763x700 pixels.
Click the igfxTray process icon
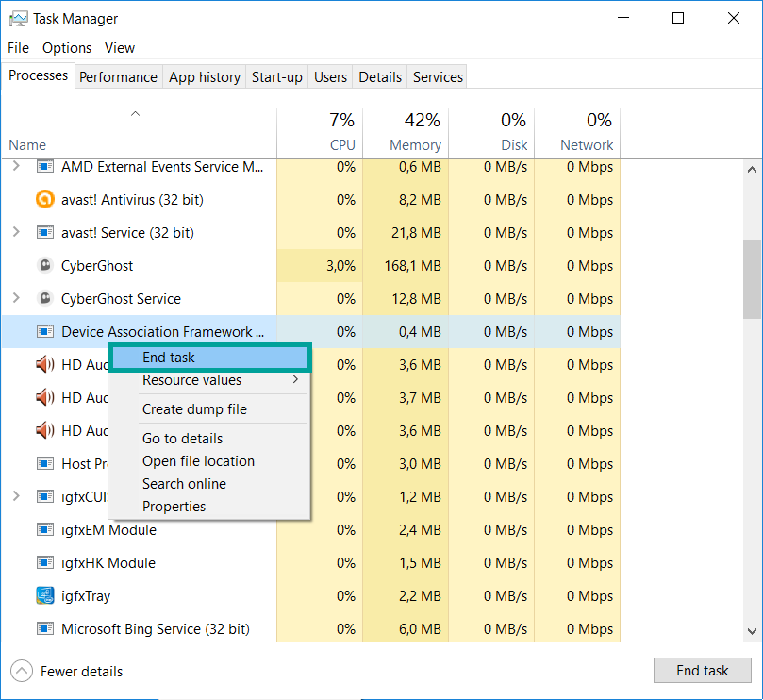coord(44,596)
